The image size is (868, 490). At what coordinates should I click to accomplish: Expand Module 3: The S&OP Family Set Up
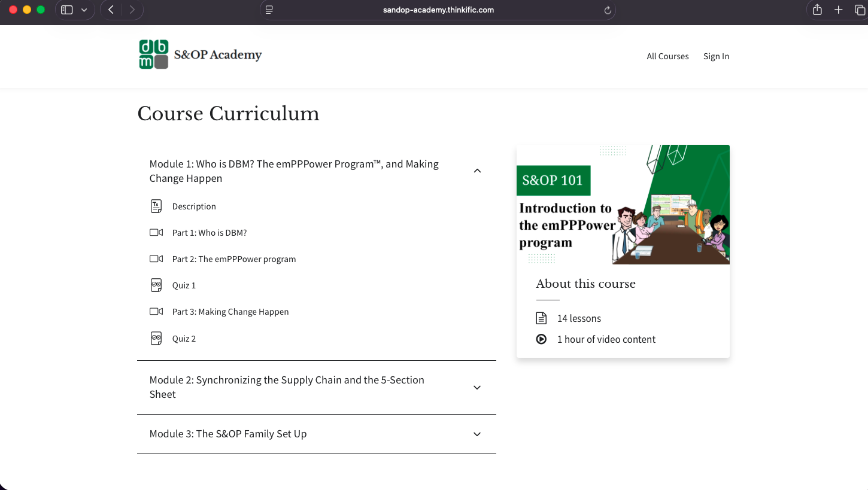[477, 434]
